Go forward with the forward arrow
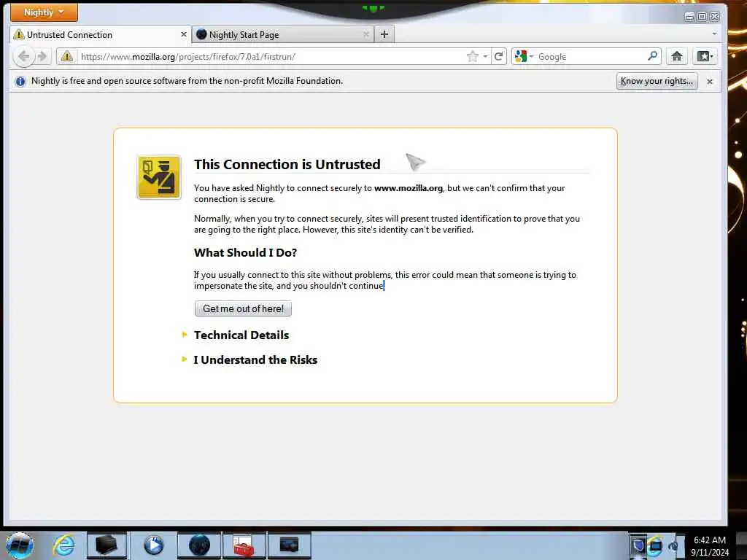Image resolution: width=747 pixels, height=560 pixels. [42, 56]
